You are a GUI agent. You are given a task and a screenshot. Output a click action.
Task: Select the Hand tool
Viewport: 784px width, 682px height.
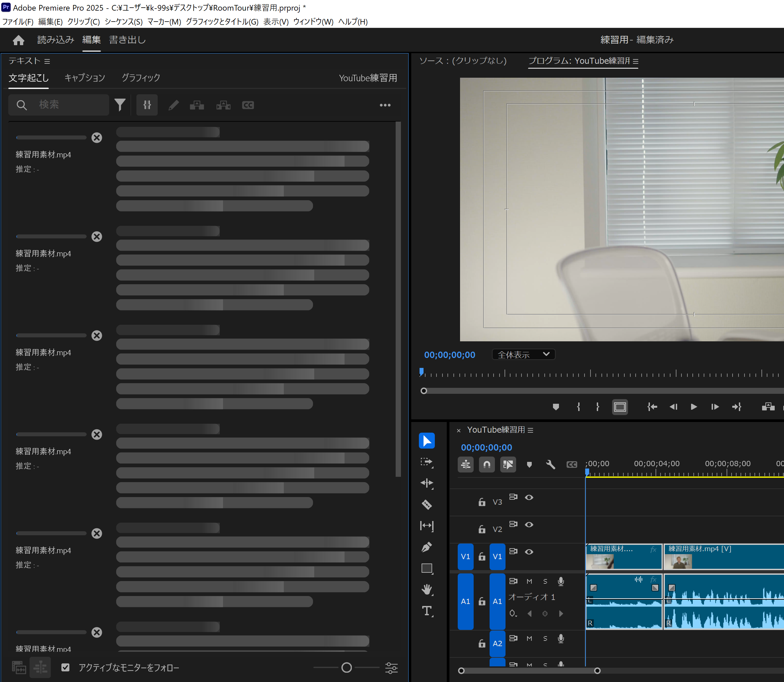[x=427, y=589]
